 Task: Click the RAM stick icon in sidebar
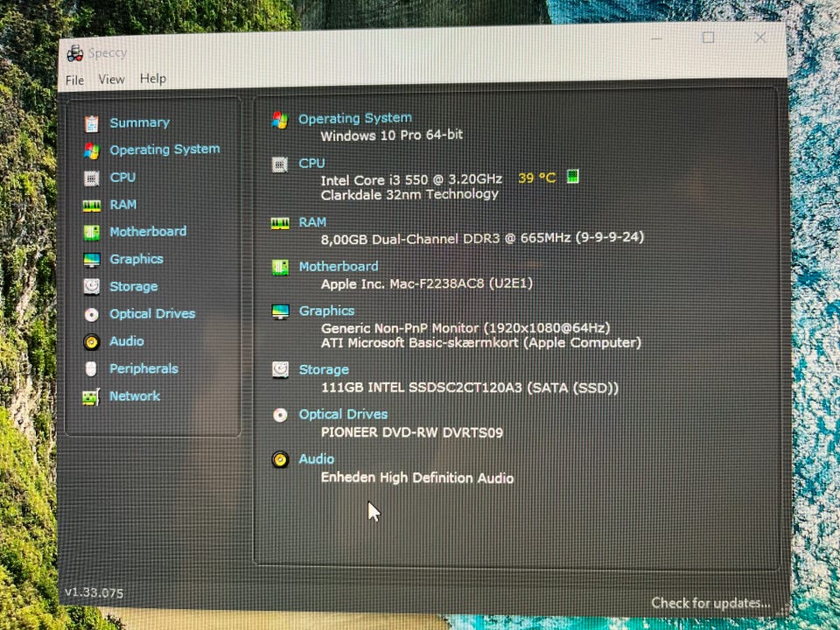pyautogui.click(x=92, y=206)
